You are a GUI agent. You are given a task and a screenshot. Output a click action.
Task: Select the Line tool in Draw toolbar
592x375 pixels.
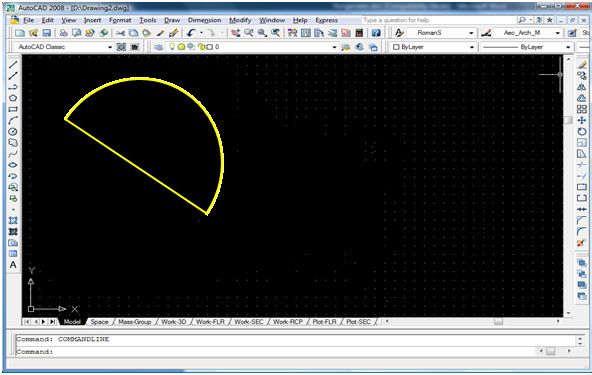[13, 65]
